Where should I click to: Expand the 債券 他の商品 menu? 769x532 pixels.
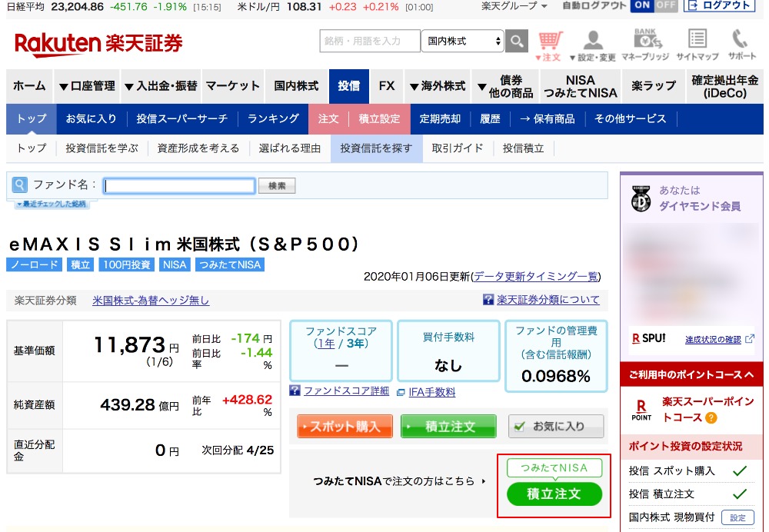click(x=505, y=86)
